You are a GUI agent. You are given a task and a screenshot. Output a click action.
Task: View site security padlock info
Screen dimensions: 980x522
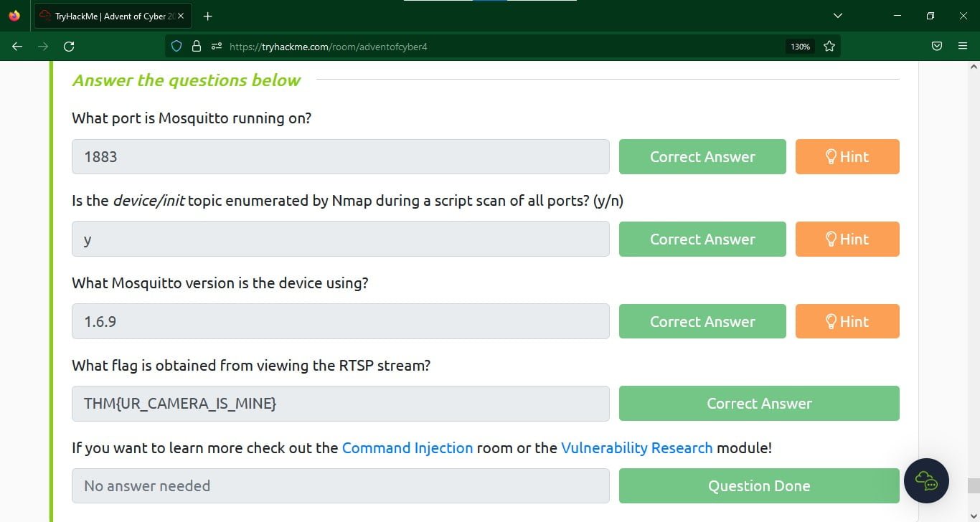(x=196, y=46)
